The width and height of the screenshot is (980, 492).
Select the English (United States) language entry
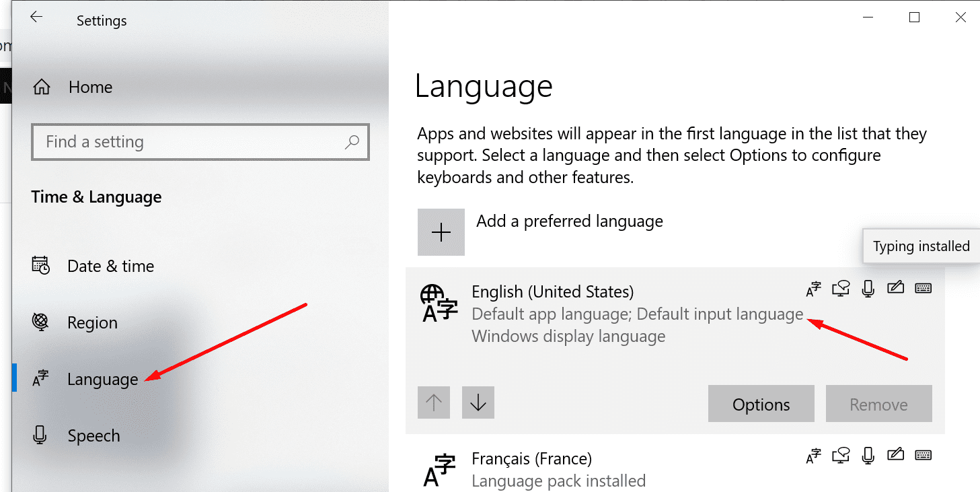(675, 351)
